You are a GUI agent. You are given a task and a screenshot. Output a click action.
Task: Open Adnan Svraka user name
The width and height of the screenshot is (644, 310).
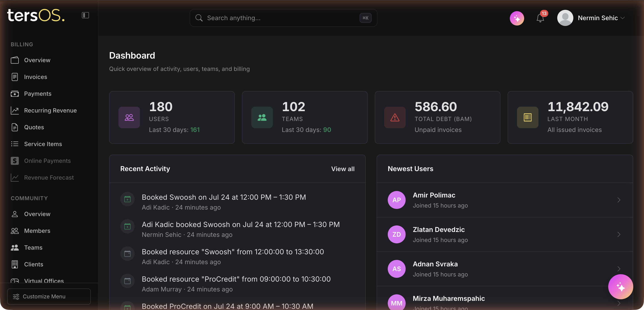(435, 264)
